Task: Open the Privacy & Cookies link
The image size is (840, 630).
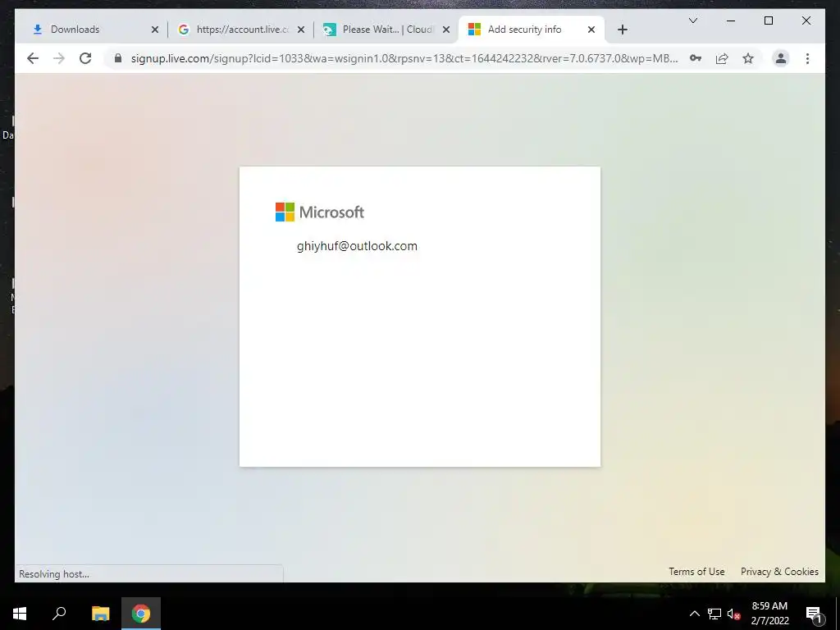Action: [779, 572]
